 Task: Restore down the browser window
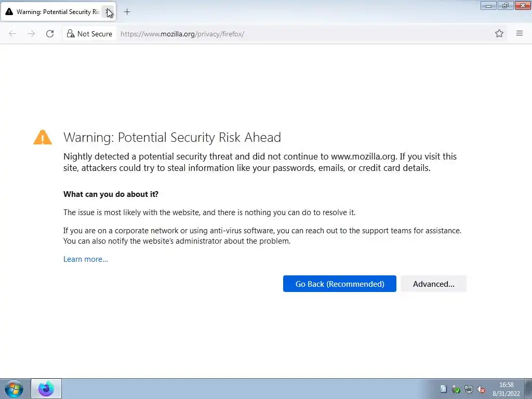point(505,5)
